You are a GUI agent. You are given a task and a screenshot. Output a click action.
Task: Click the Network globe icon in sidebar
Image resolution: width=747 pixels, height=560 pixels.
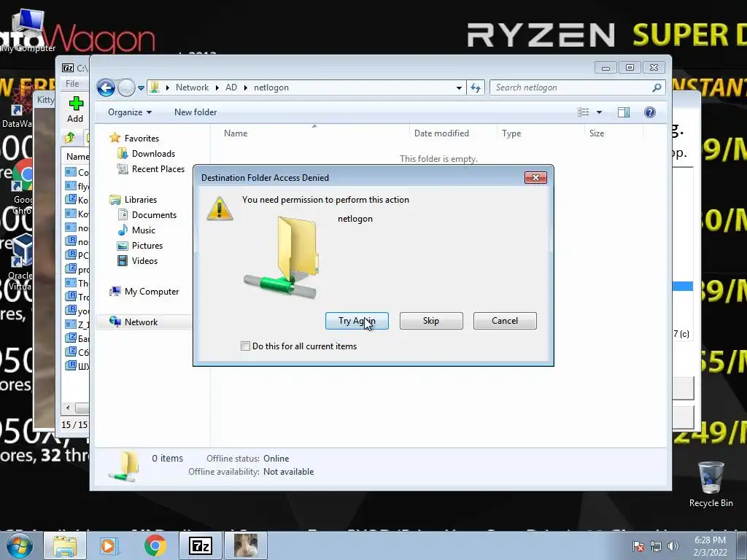tap(115, 322)
